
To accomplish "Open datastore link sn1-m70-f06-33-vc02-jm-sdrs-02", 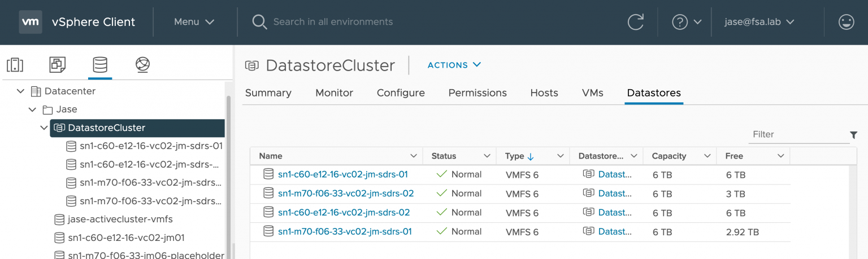I will click(346, 194).
